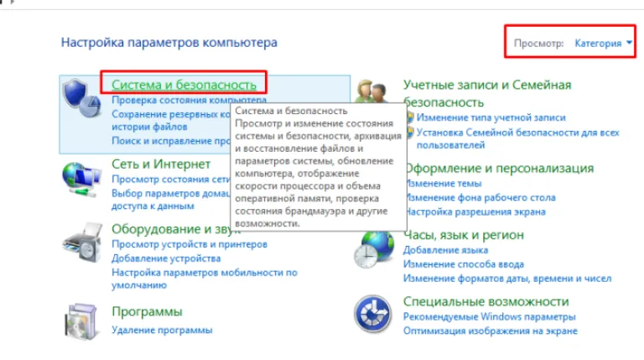
Task: Open Выбор параметров домашней группы link
Action: pos(171,200)
